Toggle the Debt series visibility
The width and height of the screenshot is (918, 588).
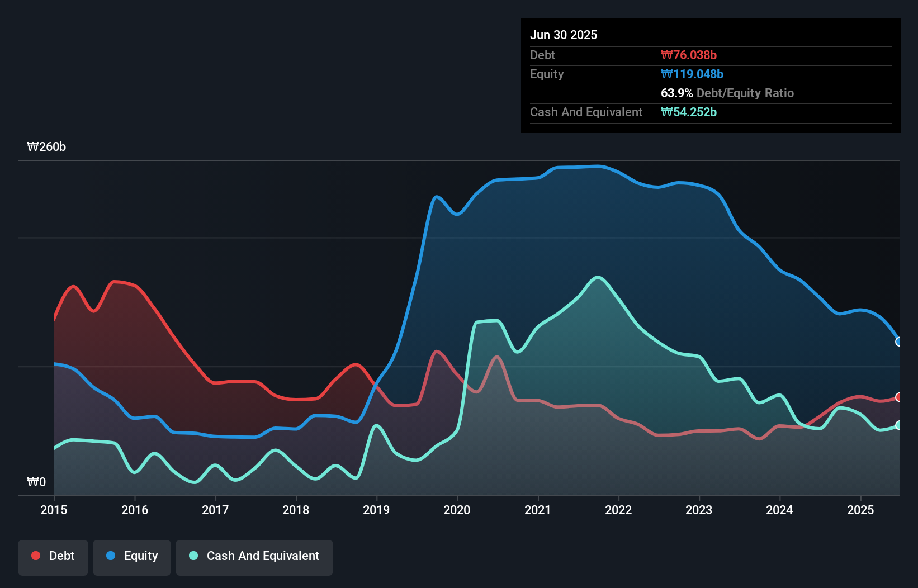[x=53, y=557]
